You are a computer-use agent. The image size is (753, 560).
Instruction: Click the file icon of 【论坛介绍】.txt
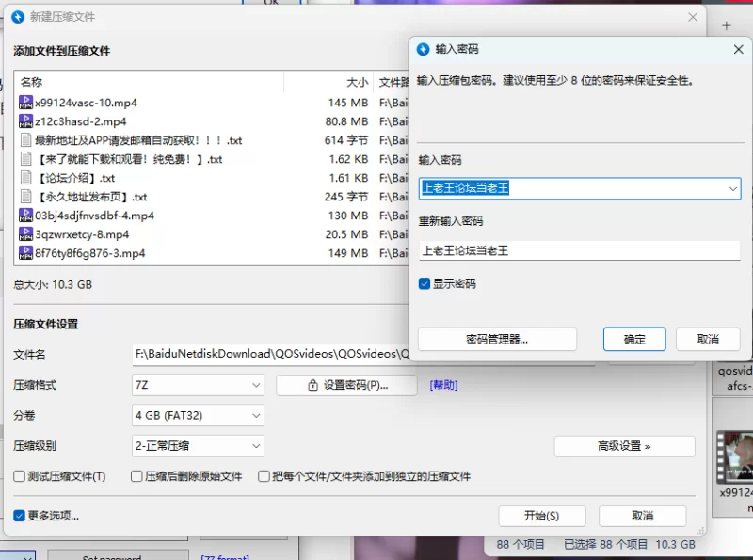click(26, 178)
